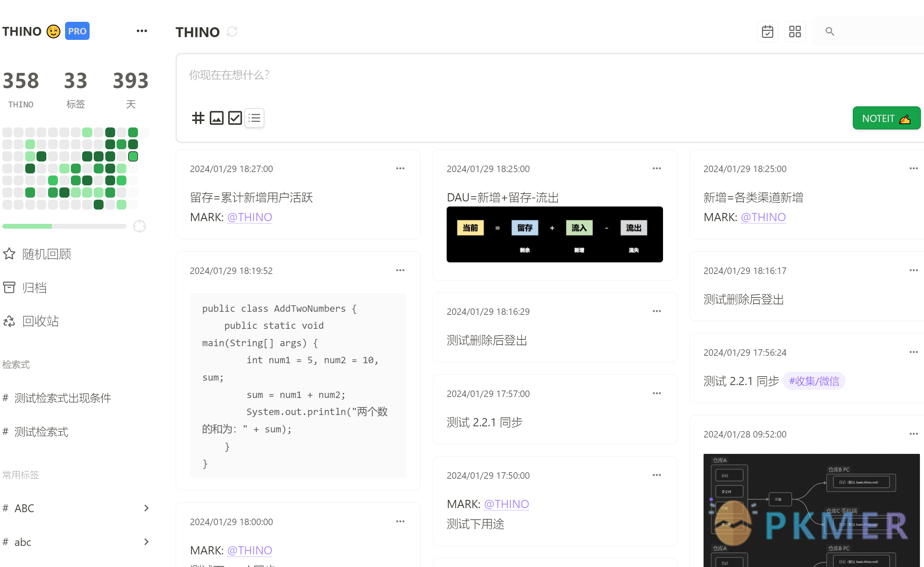Open 归档 archive section
The height and width of the screenshot is (567, 924).
coord(25,288)
